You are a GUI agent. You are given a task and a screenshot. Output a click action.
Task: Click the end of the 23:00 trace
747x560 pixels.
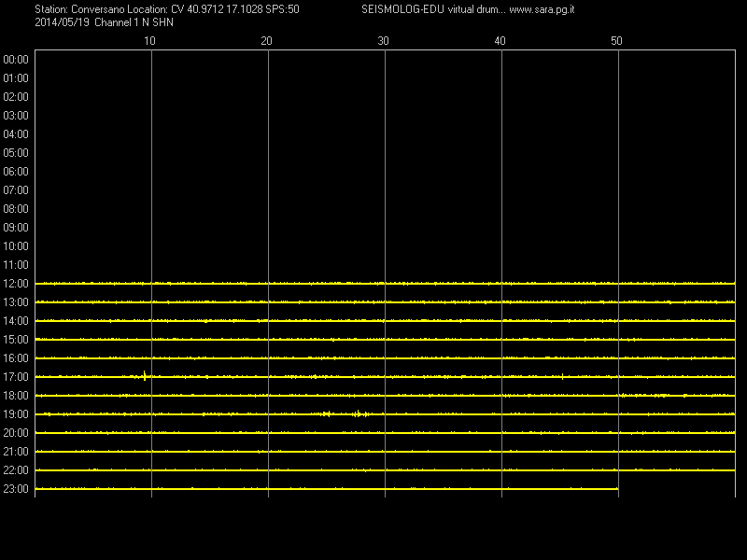(617, 488)
